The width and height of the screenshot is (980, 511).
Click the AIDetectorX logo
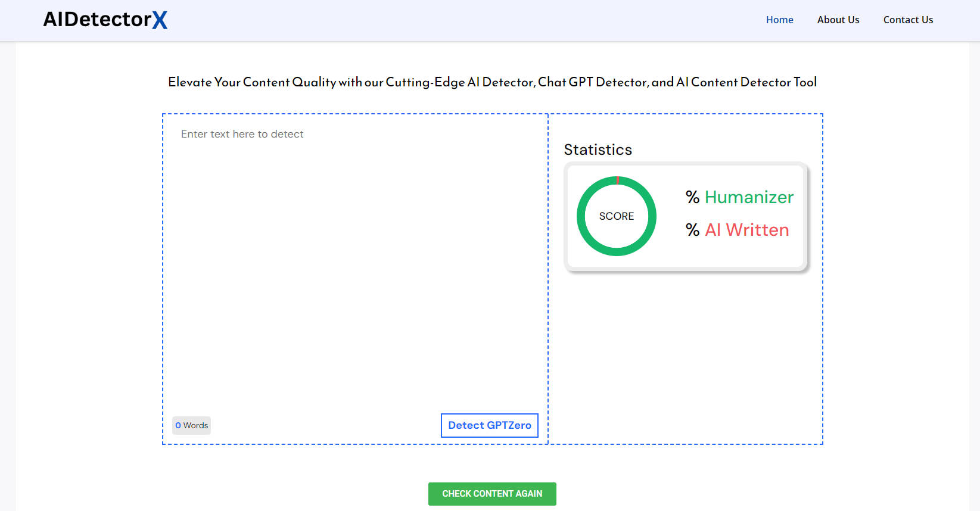click(105, 20)
